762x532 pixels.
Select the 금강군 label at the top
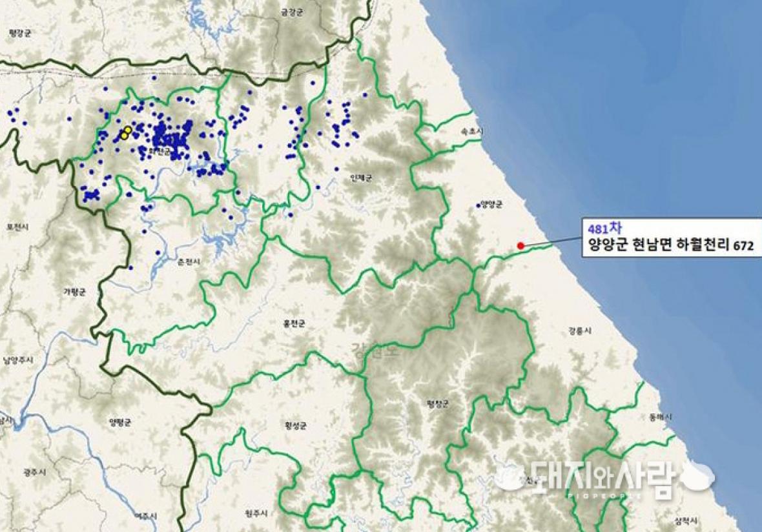292,13
